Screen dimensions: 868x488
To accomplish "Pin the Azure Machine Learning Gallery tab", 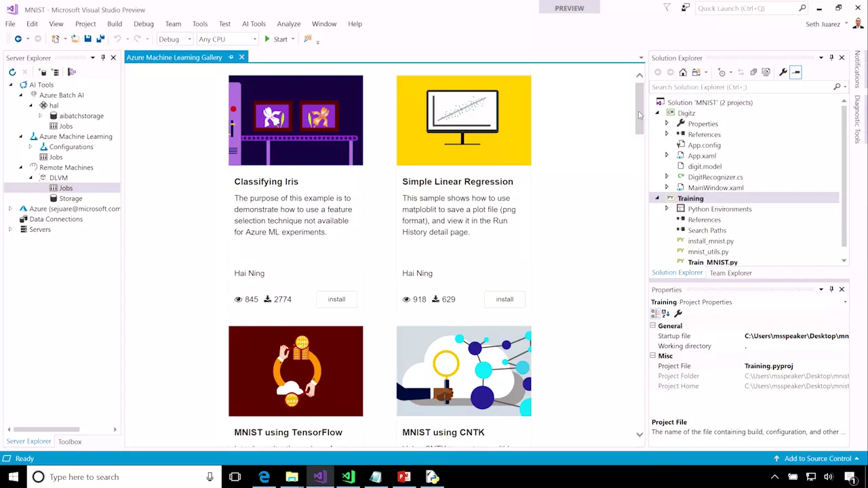I will [x=231, y=58].
